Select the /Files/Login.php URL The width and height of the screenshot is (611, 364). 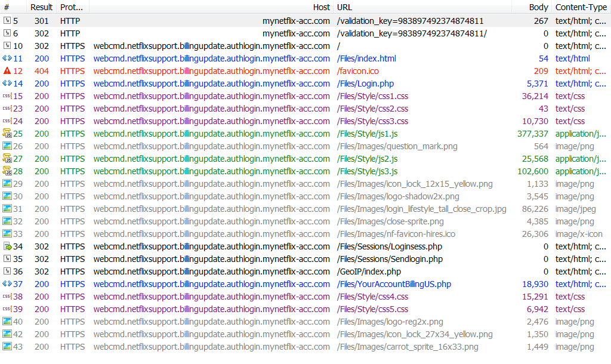coord(365,84)
